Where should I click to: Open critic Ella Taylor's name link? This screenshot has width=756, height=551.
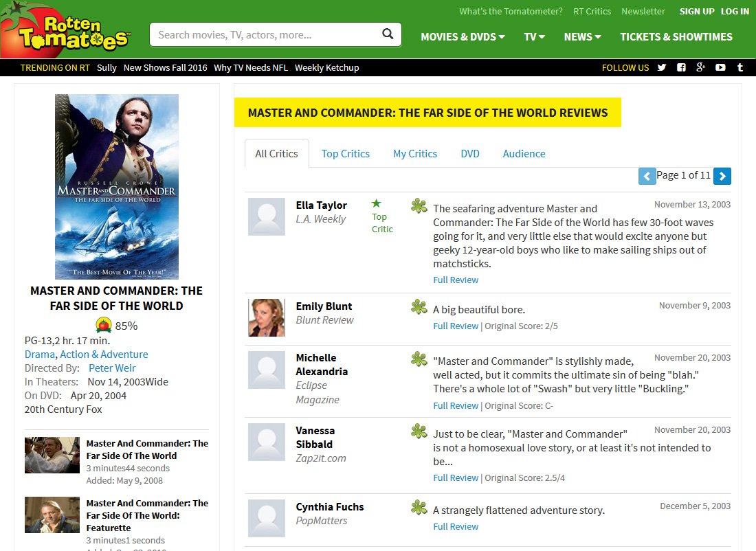click(321, 205)
